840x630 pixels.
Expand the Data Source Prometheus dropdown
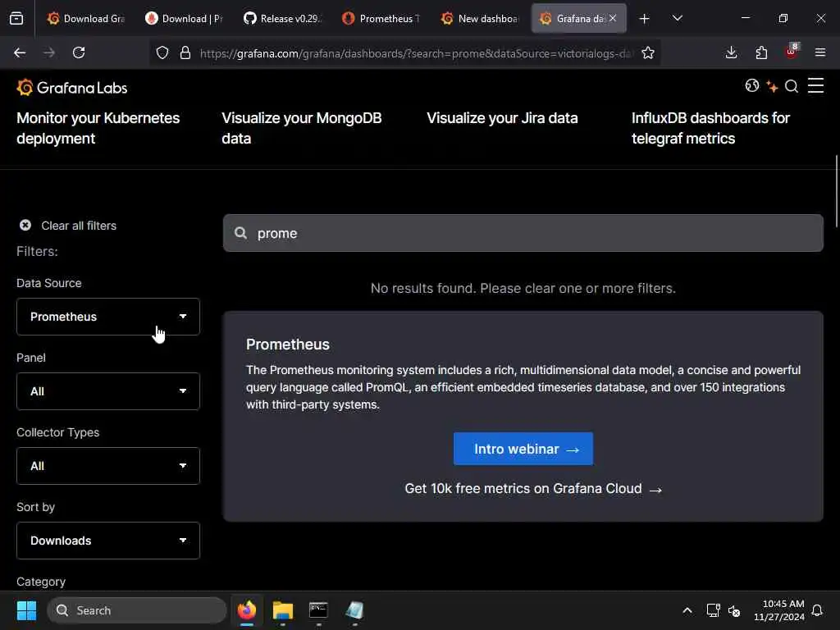(108, 317)
